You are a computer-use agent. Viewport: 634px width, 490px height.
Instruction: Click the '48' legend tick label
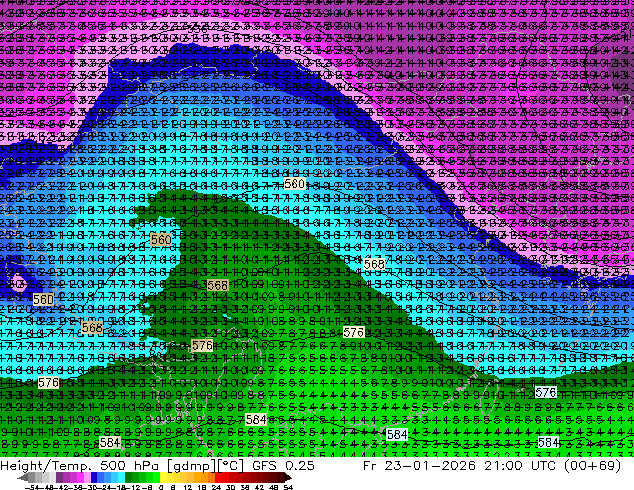pos(274,487)
